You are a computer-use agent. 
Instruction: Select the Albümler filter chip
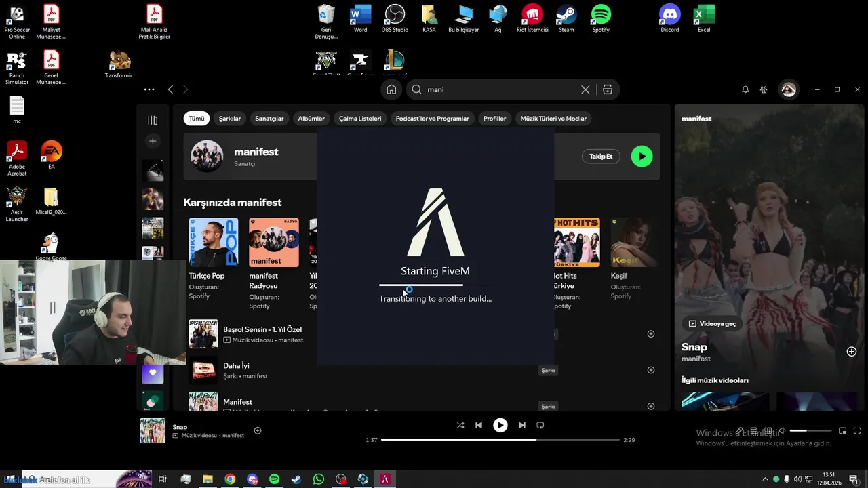[x=311, y=119]
